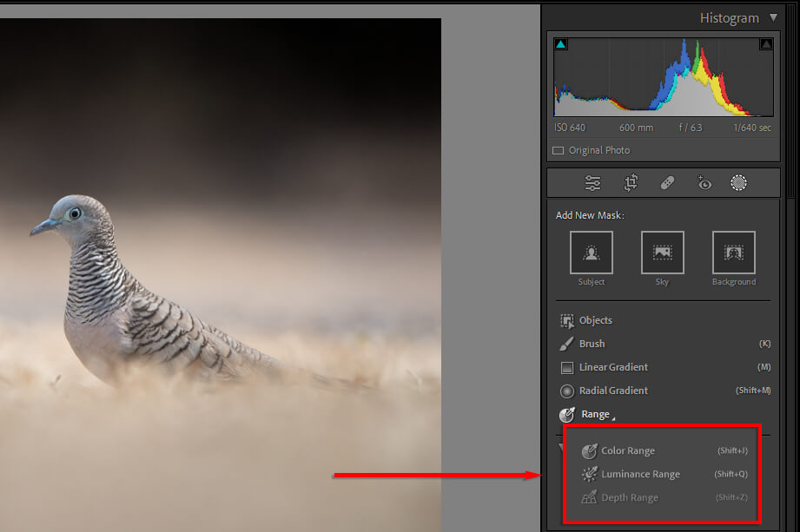Activate the Red Eye correction tool
800x532 pixels.
704,183
